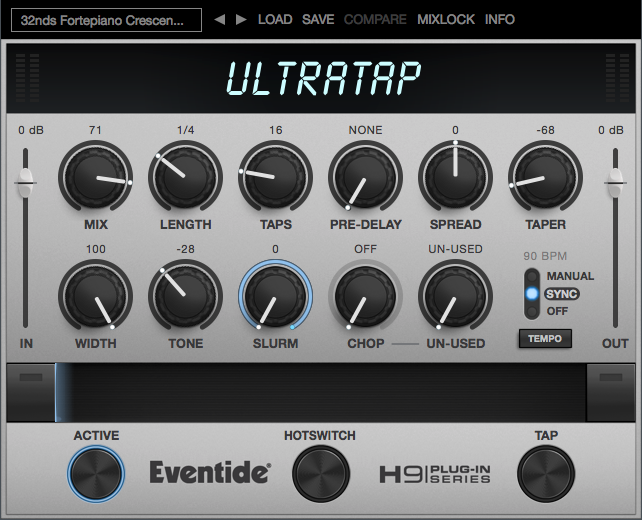This screenshot has height=520, width=642.
Task: Click the IN level slider handle
Action: [26, 182]
